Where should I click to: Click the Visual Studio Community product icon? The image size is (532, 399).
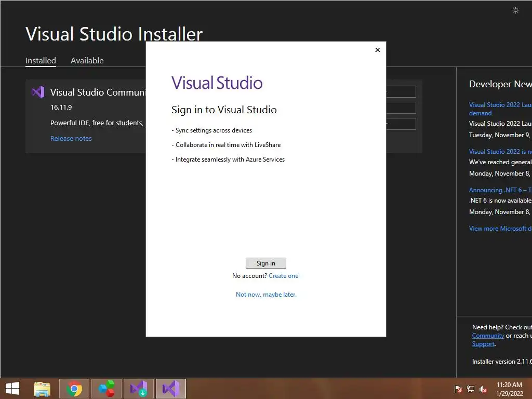[x=37, y=92]
